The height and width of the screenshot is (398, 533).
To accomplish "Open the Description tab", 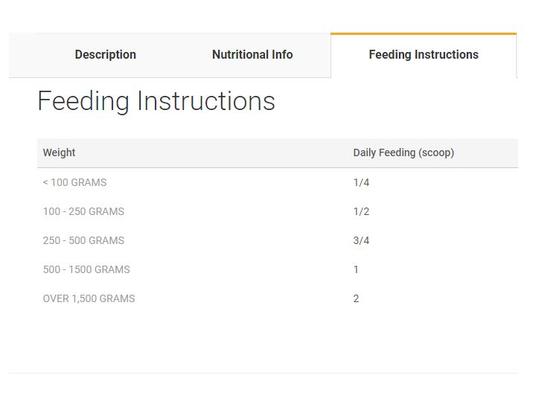I will tap(105, 55).
